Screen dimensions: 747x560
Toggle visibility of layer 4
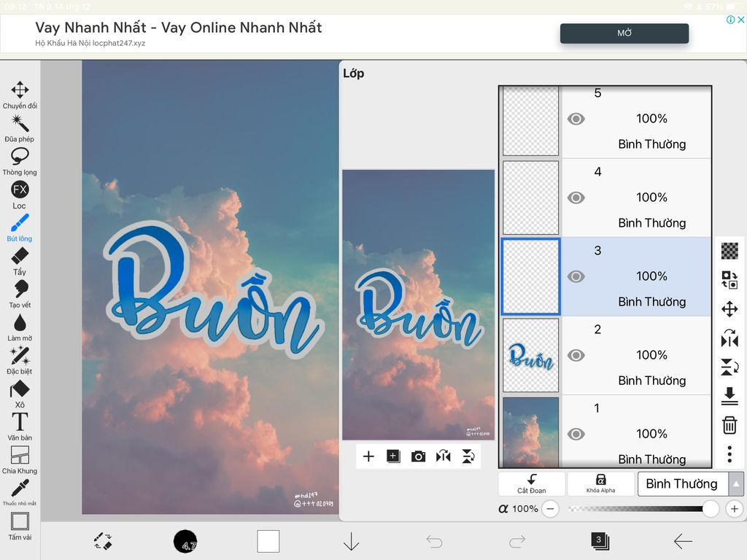576,198
